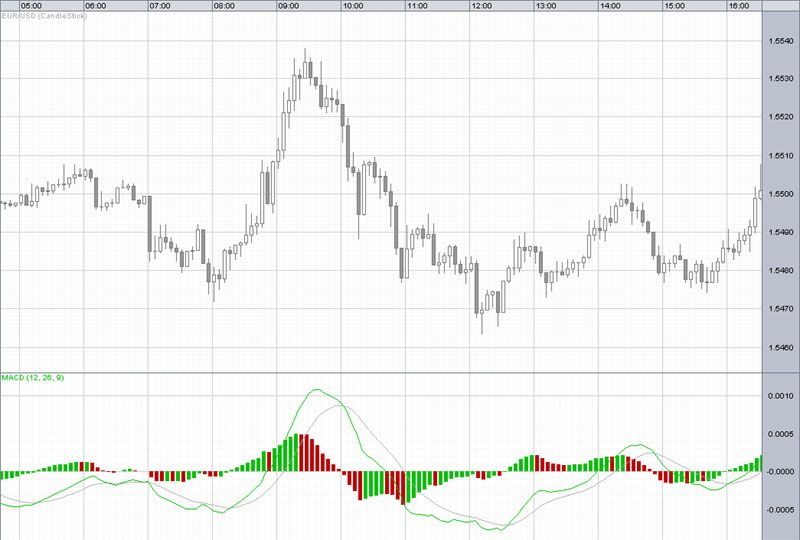
Task: Select the 09:00 time axis label
Action: pos(288,6)
